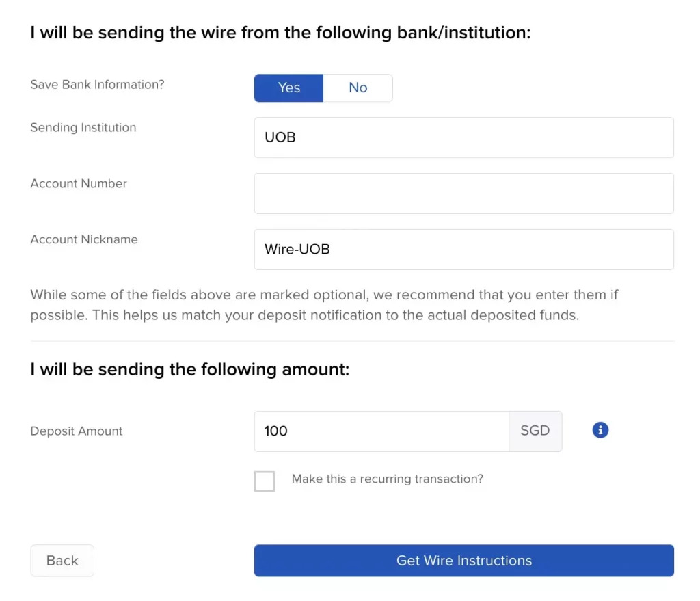Click the currency label next to the amount
The image size is (700, 601).
[x=535, y=431]
